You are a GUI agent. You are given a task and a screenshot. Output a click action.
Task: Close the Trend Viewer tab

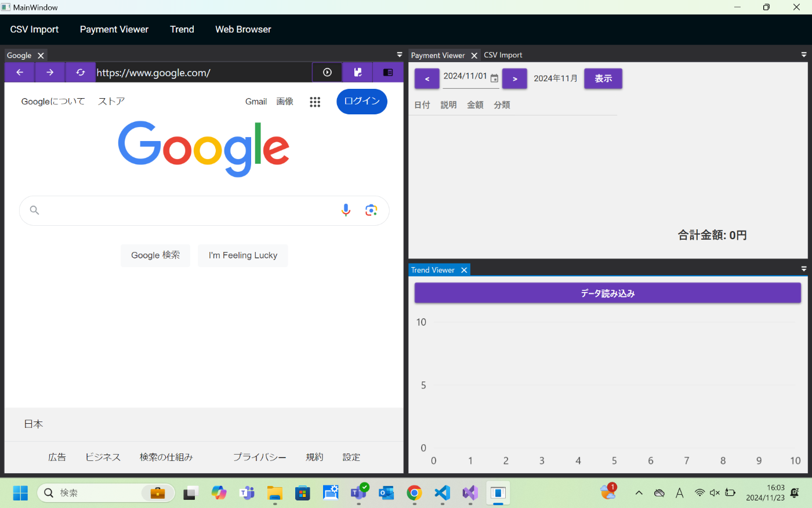[x=464, y=270]
